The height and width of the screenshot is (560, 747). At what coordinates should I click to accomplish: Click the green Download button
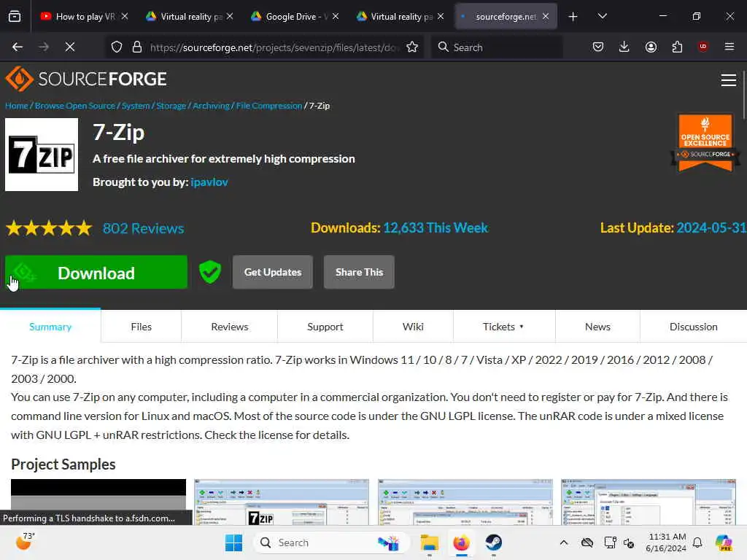pyautogui.click(x=96, y=272)
